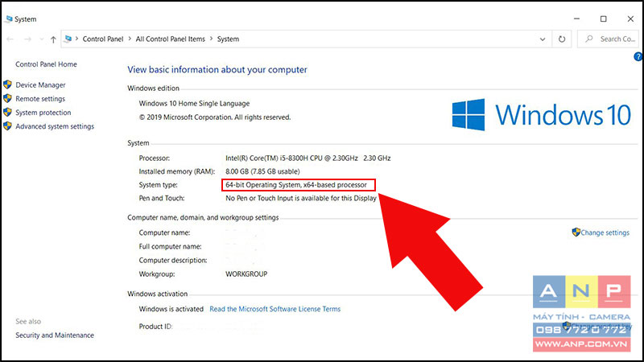Image resolution: width=644 pixels, height=362 pixels.
Task: Open the address bar history dropdown
Action: point(543,39)
